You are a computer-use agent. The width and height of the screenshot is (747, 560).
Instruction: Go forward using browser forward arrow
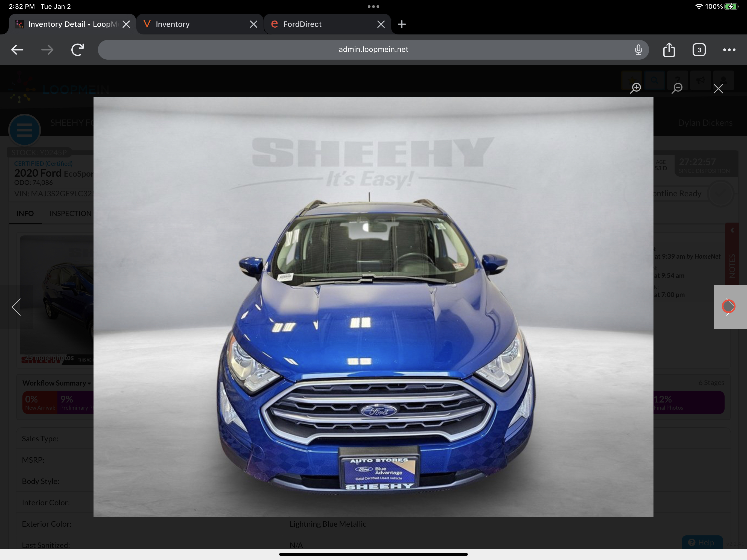click(x=47, y=50)
